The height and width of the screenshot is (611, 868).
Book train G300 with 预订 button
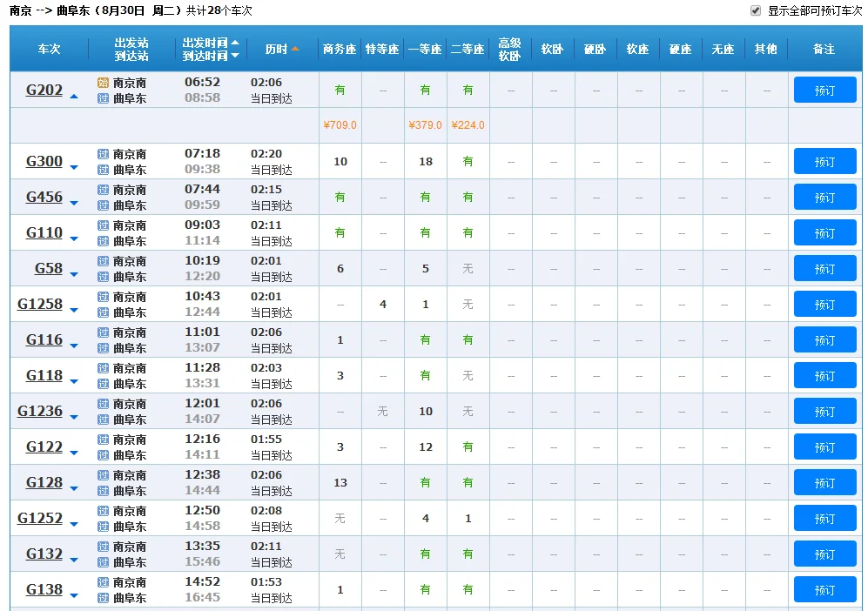(x=824, y=162)
